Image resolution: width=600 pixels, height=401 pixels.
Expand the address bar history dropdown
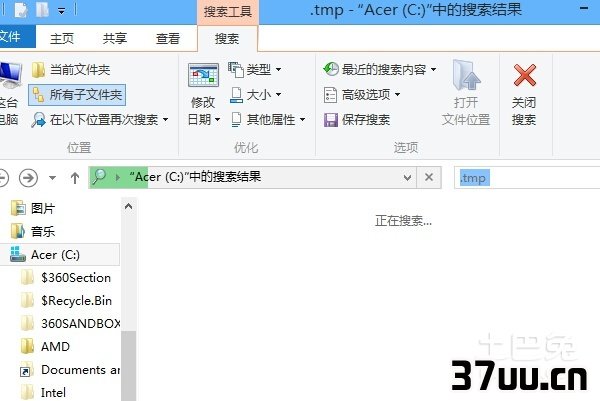407,178
